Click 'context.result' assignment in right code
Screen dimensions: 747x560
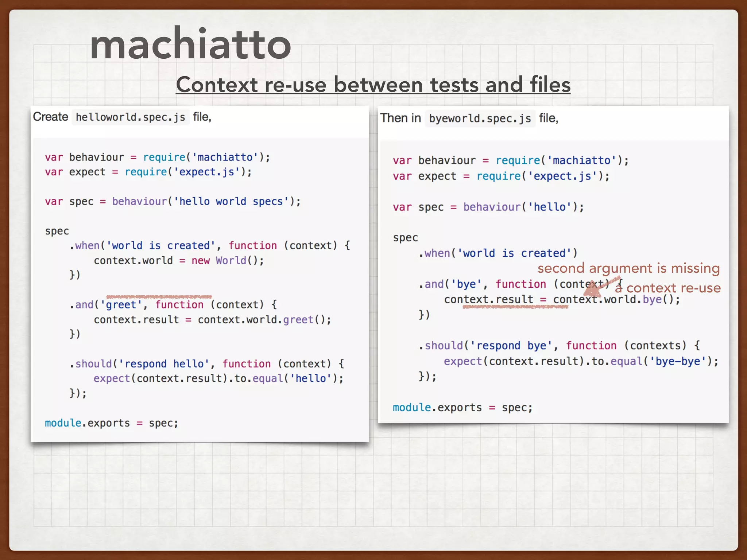point(488,299)
